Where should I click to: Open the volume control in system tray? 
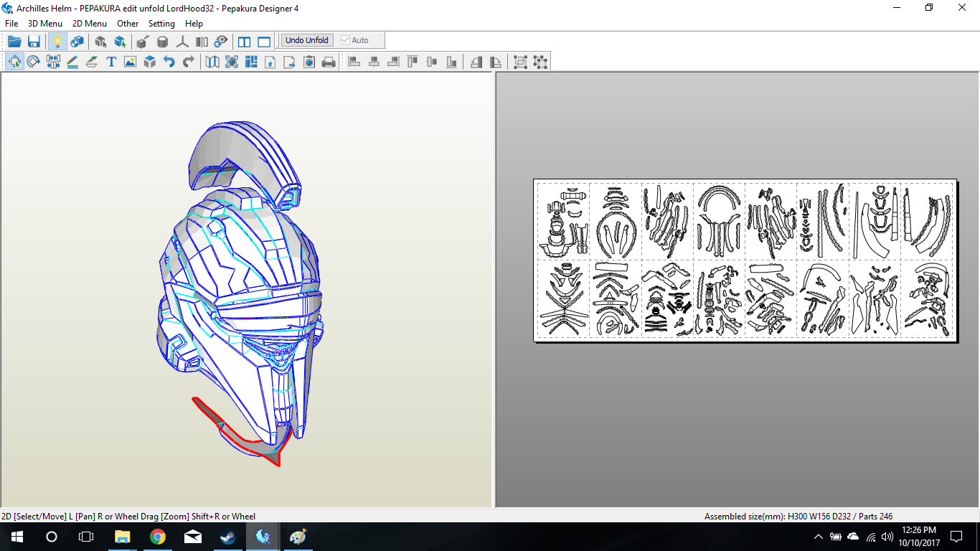tap(887, 537)
